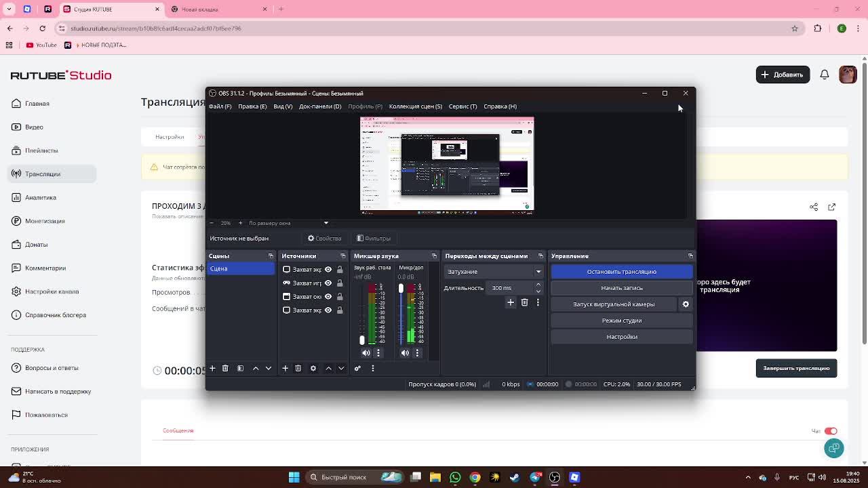This screenshot has width=868, height=488.
Task: Open the Сервис menu in OBS
Action: (x=462, y=106)
